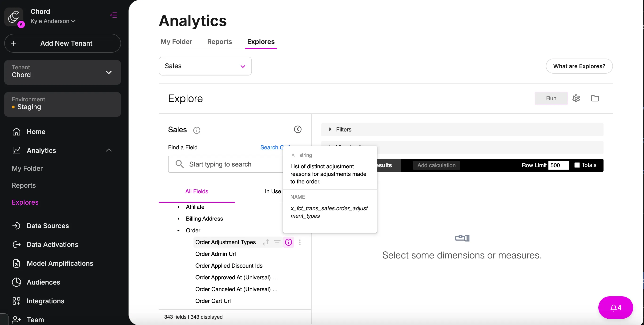Select the Order Approved At (Universal) field
Screen dimensions: 644x325
pyautogui.click(x=237, y=277)
